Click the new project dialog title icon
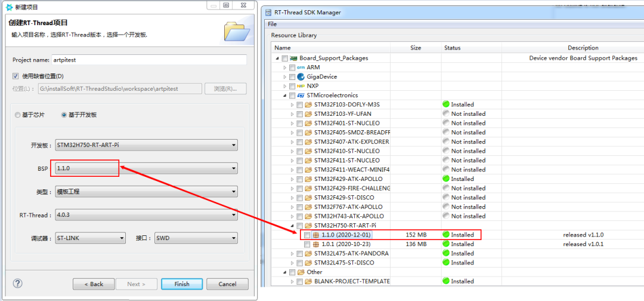The image size is (644, 301). [9, 7]
